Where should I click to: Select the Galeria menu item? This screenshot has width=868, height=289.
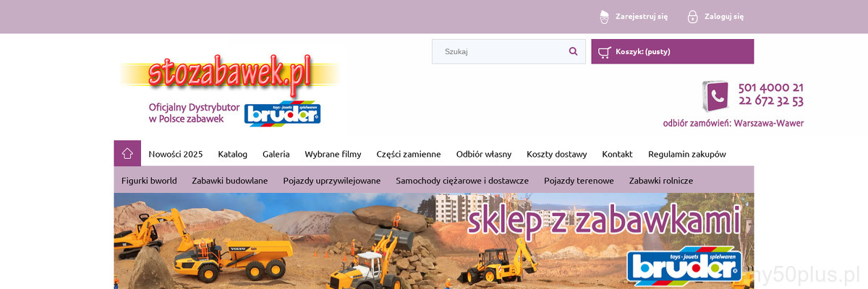tap(276, 154)
